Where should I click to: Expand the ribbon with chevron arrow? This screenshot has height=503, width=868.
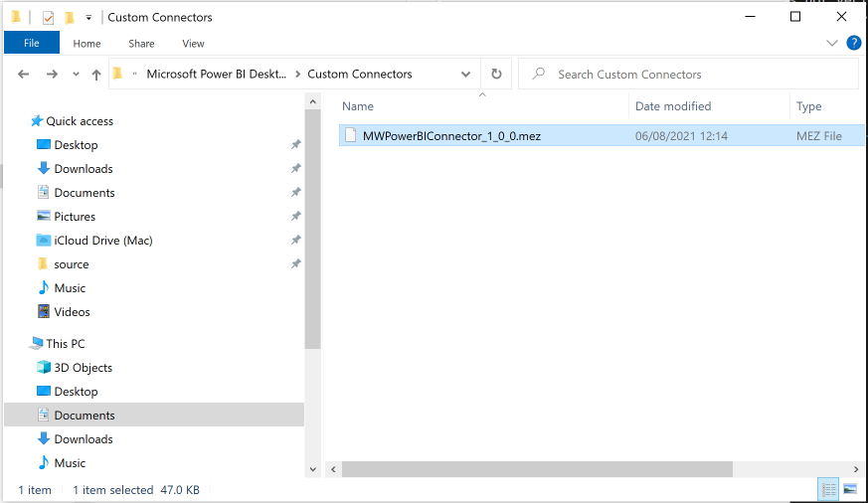(x=832, y=43)
